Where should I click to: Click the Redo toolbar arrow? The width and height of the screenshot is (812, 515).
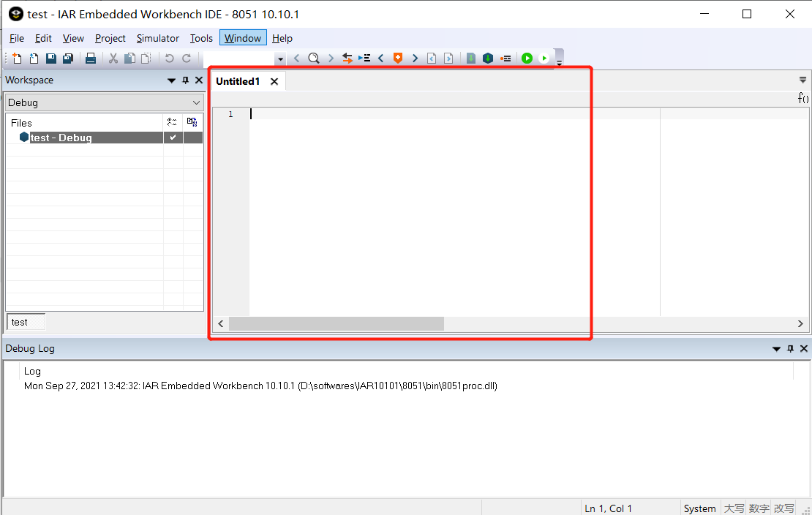click(187, 58)
